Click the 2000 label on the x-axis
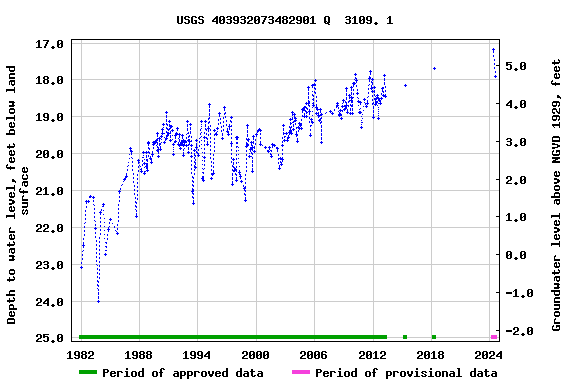The width and height of the screenshot is (576, 384). [x=256, y=355]
